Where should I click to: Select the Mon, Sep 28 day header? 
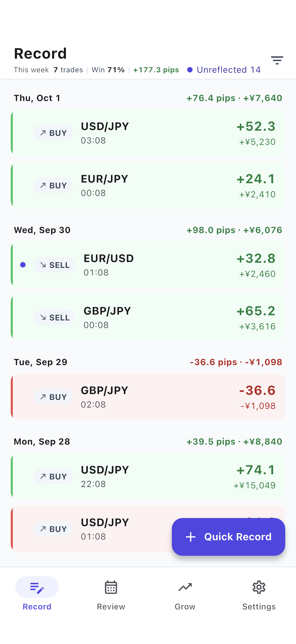(x=148, y=441)
